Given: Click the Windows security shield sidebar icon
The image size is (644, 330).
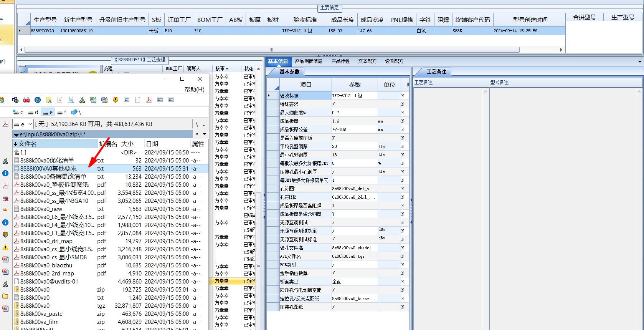Looking at the screenshot, I should (x=5, y=234).
